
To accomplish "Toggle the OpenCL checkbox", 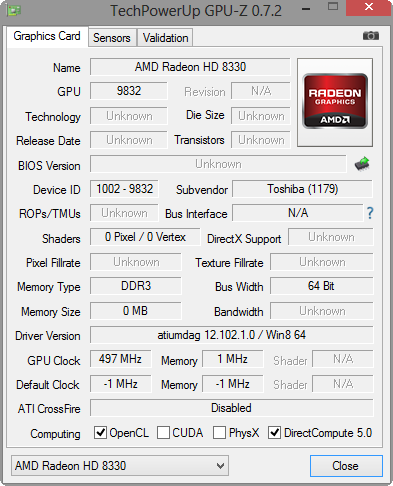I will [100, 433].
